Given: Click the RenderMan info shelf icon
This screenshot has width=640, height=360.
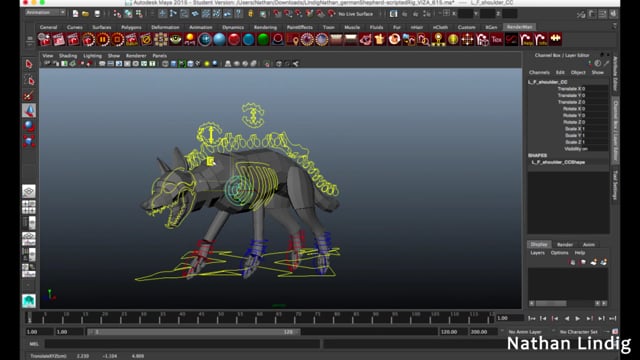Looking at the screenshot, I should tap(540, 40).
